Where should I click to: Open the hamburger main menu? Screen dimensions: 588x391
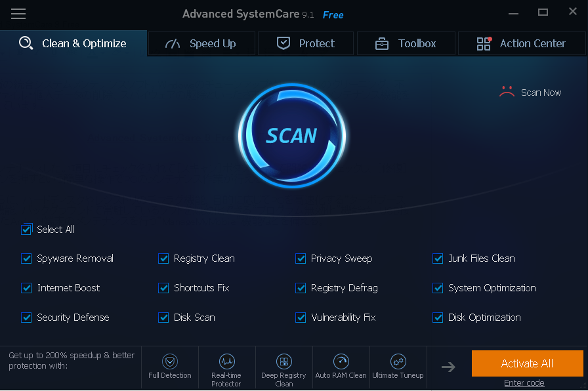(x=18, y=14)
